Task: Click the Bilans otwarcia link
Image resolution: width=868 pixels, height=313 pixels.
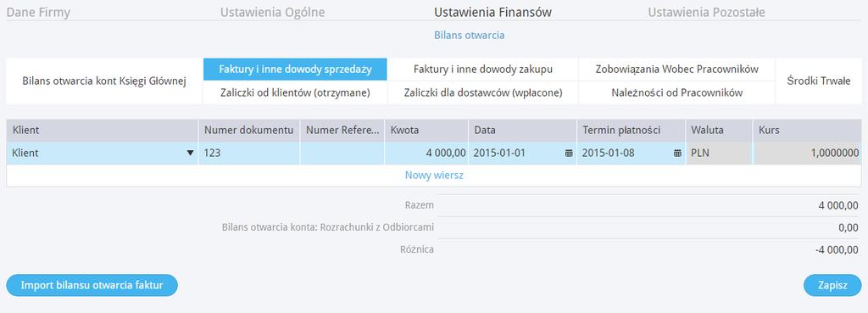Action: 469,36
